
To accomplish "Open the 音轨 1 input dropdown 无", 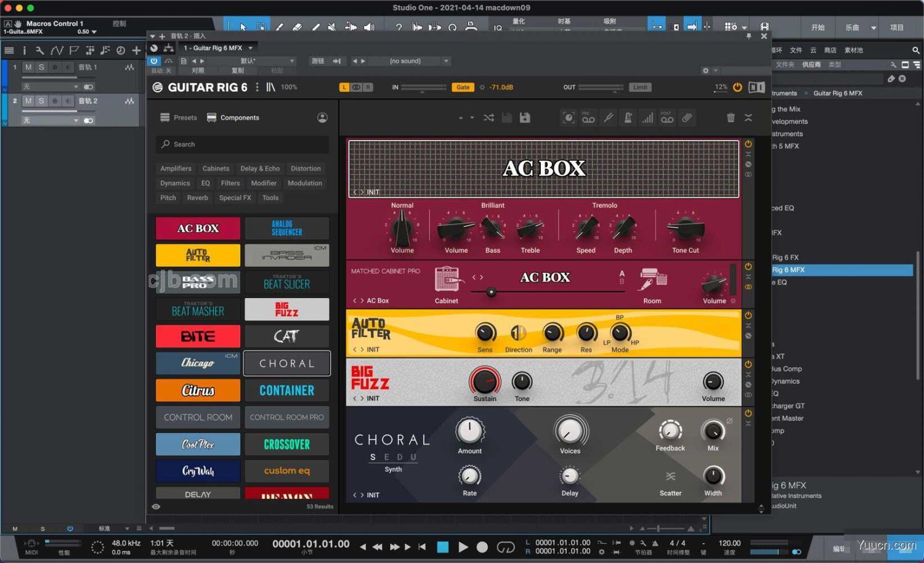I will click(51, 87).
